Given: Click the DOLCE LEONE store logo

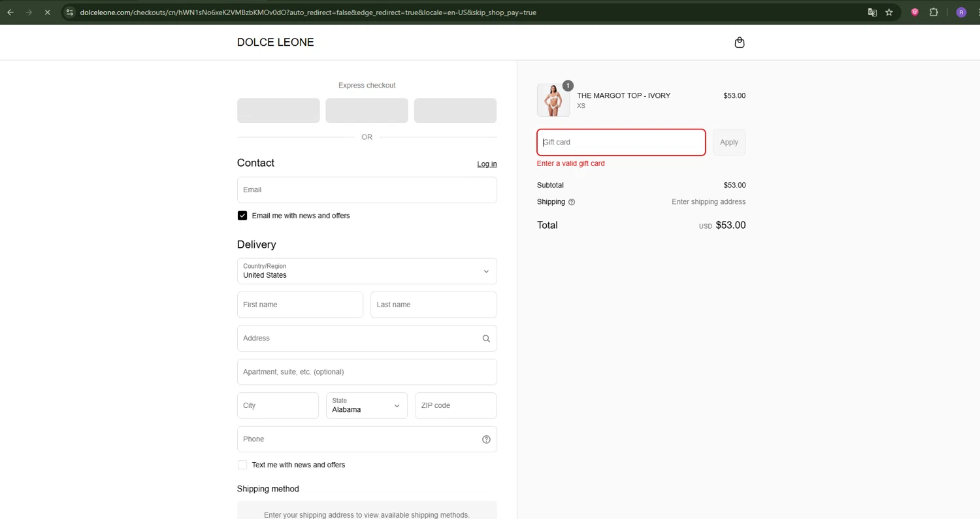Looking at the screenshot, I should click(275, 42).
